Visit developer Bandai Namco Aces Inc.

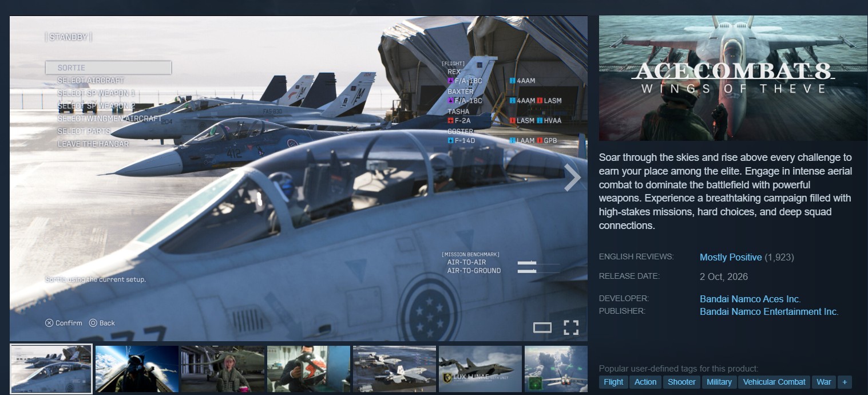pyautogui.click(x=750, y=299)
